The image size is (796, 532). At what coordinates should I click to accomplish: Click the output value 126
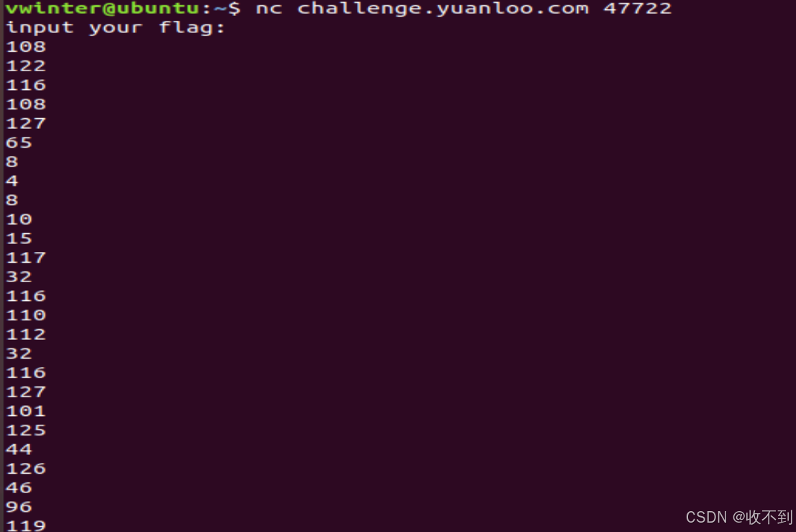[x=26, y=469]
